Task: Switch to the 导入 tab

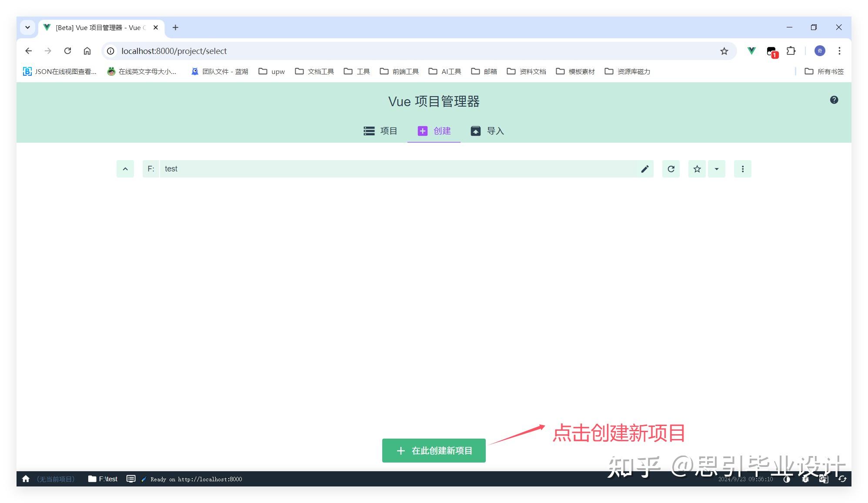Action: pos(487,131)
